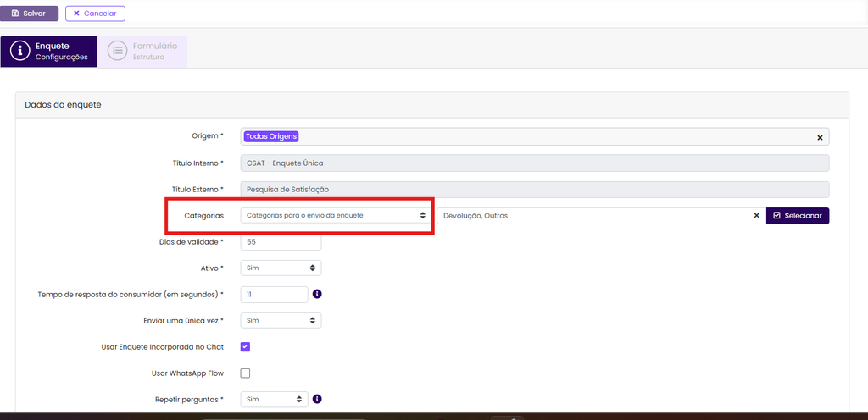This screenshot has height=420, width=868.
Task: Click the Salvar button
Action: [30, 14]
